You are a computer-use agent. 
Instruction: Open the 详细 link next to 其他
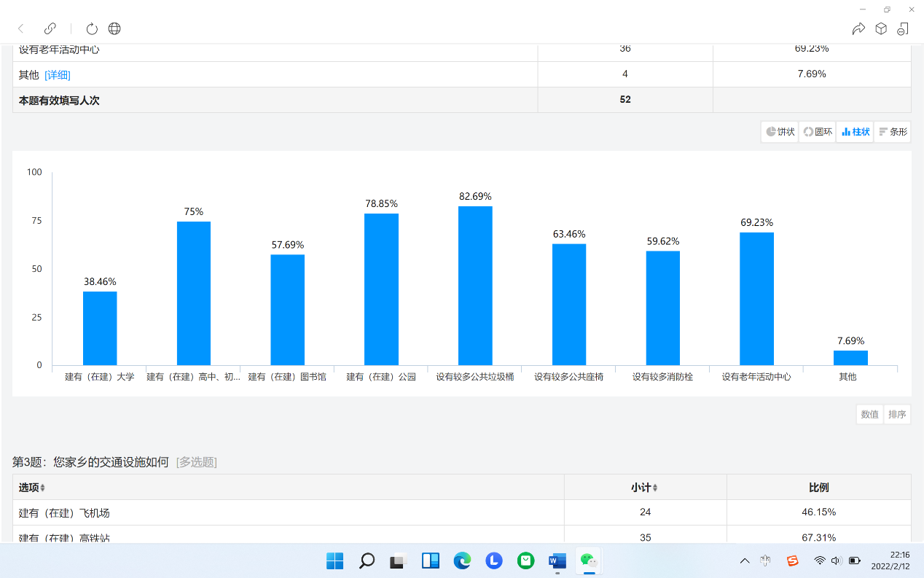58,75
